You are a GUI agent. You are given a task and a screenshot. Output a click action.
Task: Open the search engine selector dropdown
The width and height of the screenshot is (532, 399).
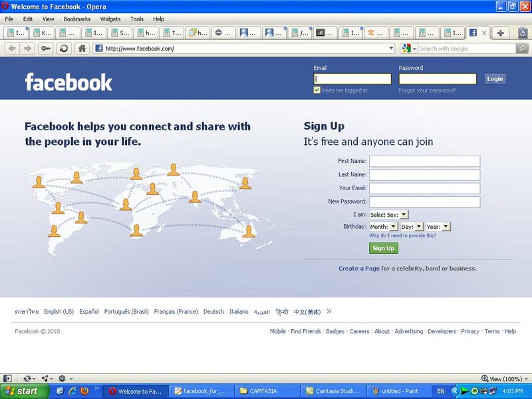414,49
